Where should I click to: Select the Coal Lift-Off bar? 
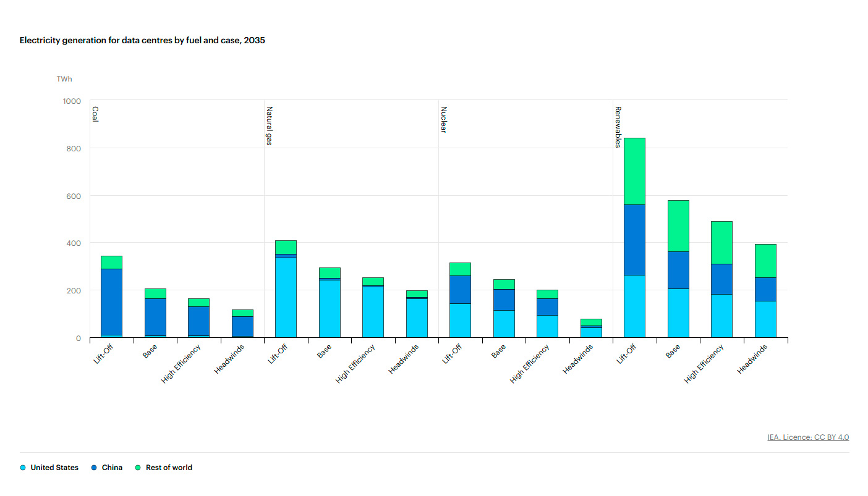(x=112, y=296)
